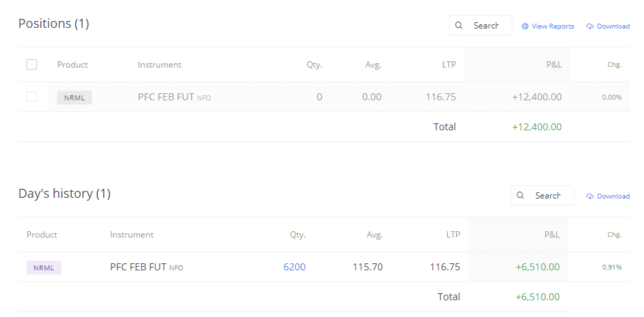Sort Positions by LTP column header
Viewport: 644px width, 317px height.
pos(449,65)
